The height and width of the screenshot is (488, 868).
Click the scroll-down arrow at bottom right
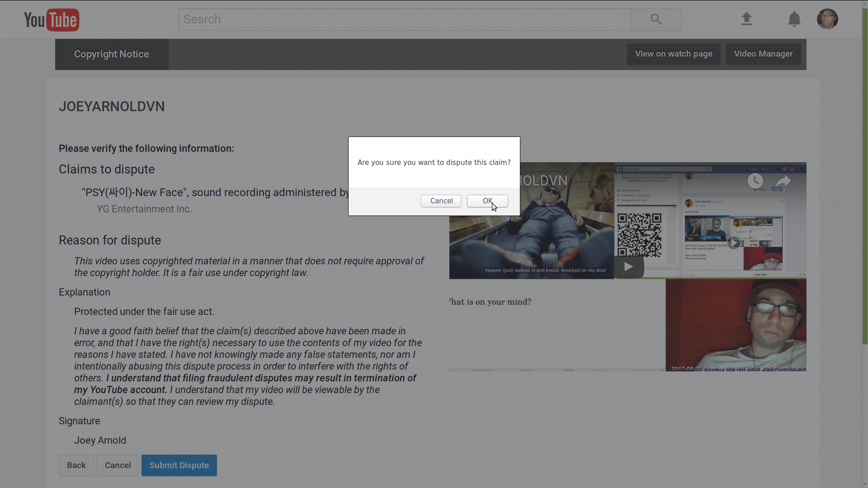click(x=865, y=484)
